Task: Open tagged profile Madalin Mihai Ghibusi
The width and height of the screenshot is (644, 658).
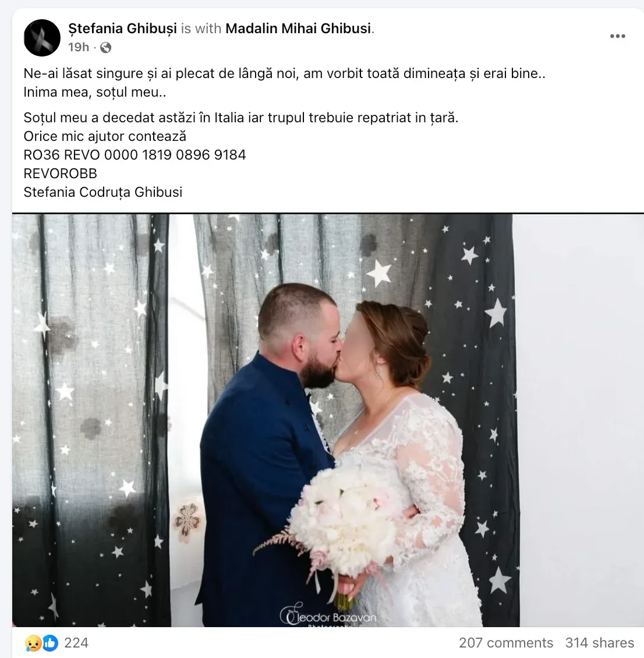Action: pyautogui.click(x=298, y=29)
